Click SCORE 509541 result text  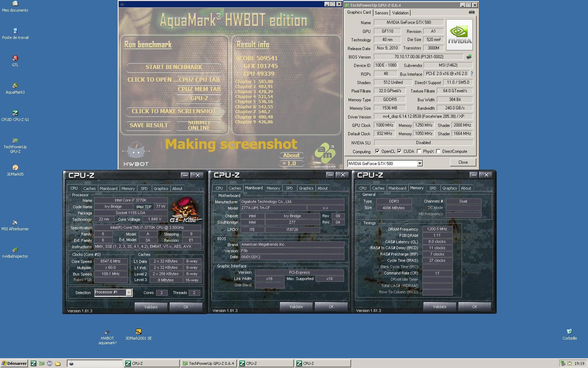tap(257, 58)
